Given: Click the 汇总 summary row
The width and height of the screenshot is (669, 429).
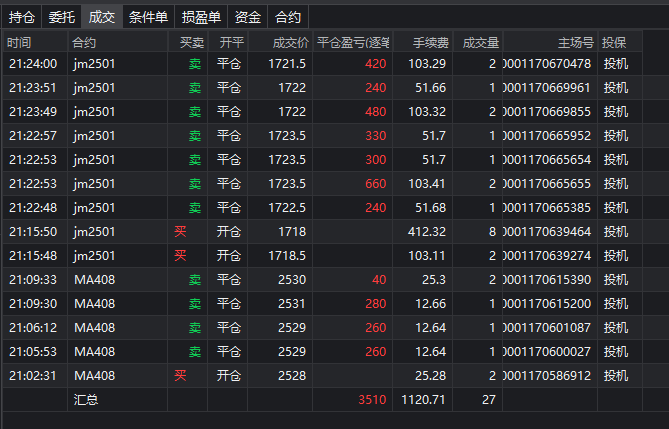Looking at the screenshot, I should point(86,400).
